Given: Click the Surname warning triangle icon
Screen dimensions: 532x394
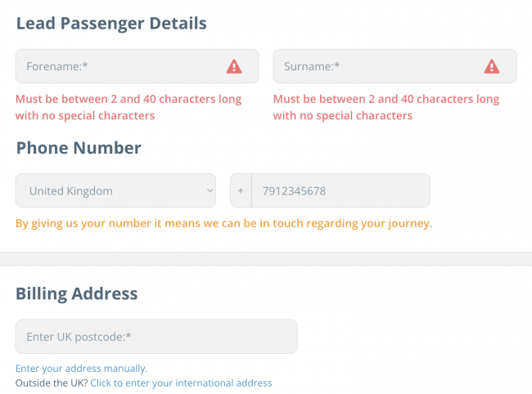Looking at the screenshot, I should pyautogui.click(x=492, y=66).
